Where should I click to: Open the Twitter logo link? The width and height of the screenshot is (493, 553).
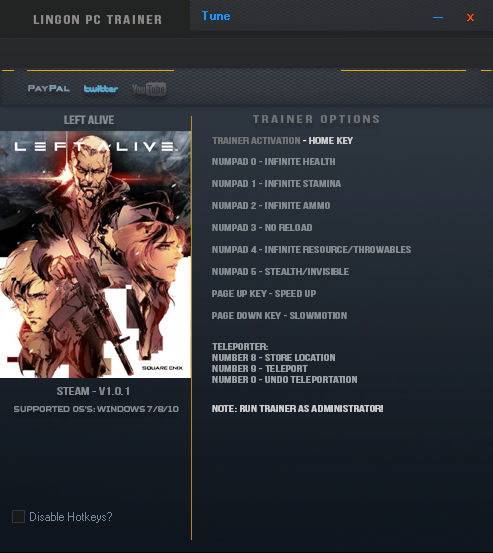pos(101,89)
